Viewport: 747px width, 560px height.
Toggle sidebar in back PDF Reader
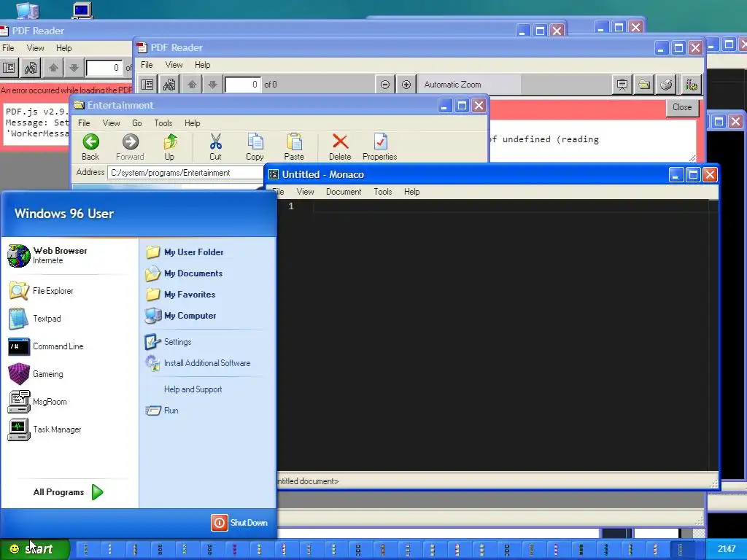click(x=9, y=68)
